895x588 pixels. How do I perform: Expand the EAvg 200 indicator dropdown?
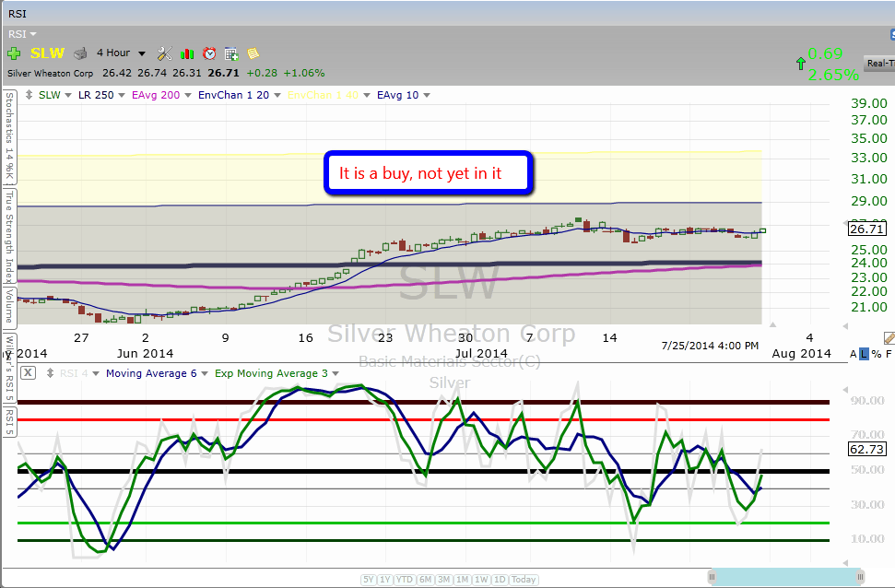(x=160, y=95)
